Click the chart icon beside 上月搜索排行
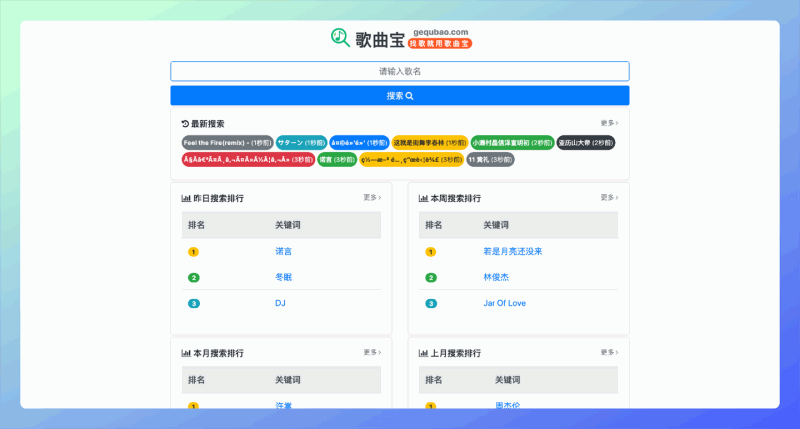Viewport: 800px width, 429px height. [x=423, y=354]
